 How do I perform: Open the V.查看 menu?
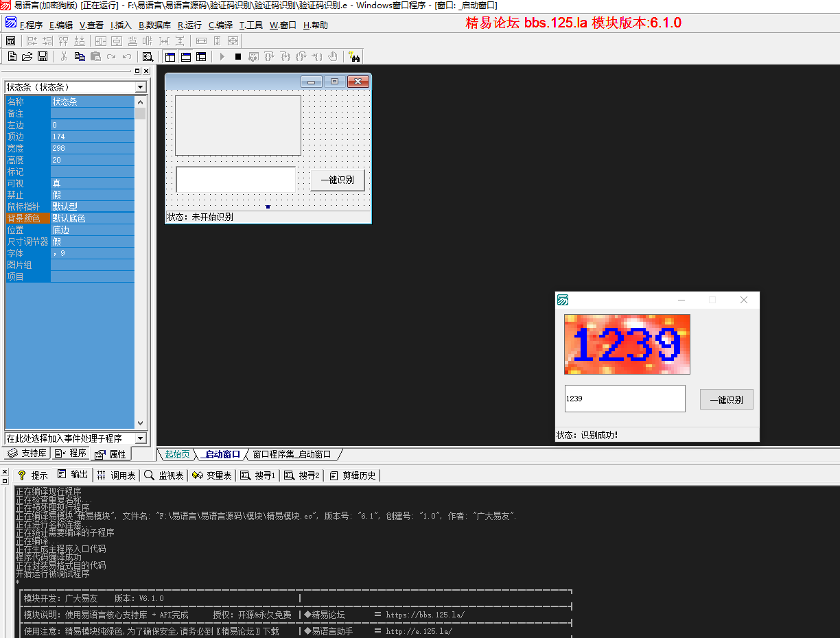[92, 25]
